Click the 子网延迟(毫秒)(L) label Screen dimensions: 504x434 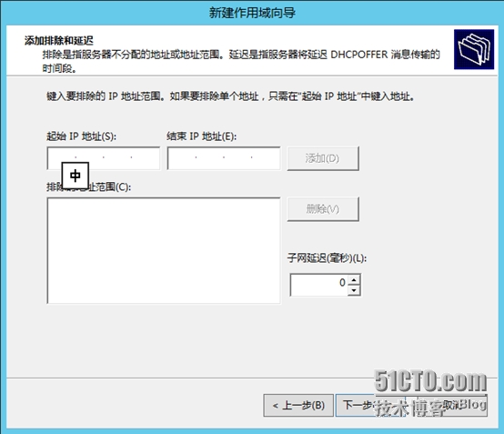pyautogui.click(x=327, y=257)
